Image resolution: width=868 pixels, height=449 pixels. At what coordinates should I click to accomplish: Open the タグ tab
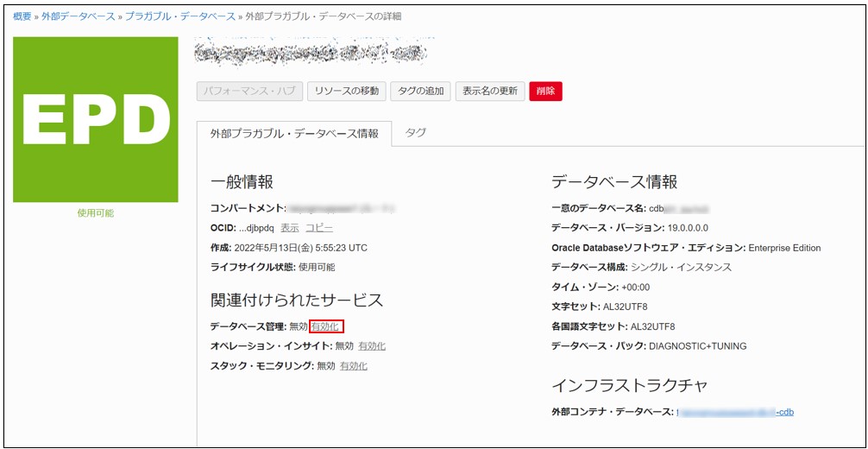[416, 133]
